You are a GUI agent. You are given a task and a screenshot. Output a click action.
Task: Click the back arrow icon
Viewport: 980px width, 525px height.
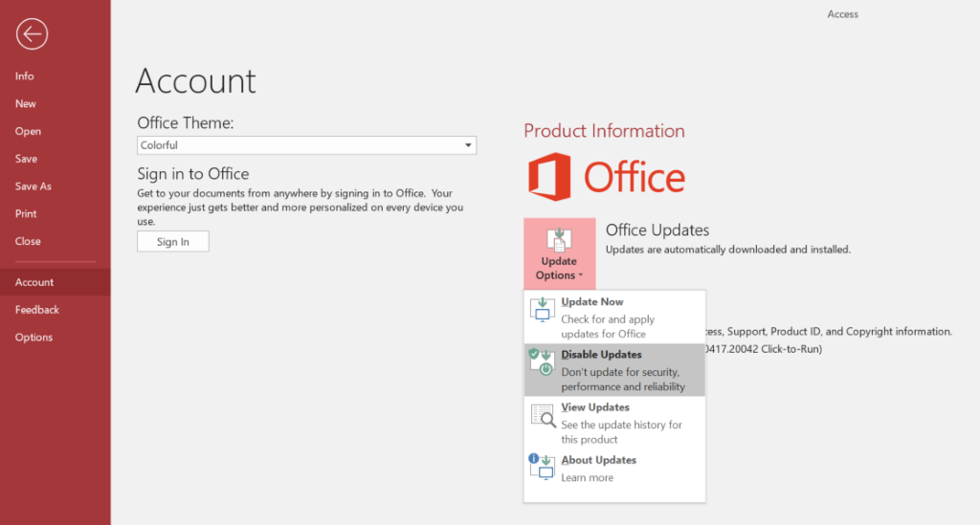[32, 33]
